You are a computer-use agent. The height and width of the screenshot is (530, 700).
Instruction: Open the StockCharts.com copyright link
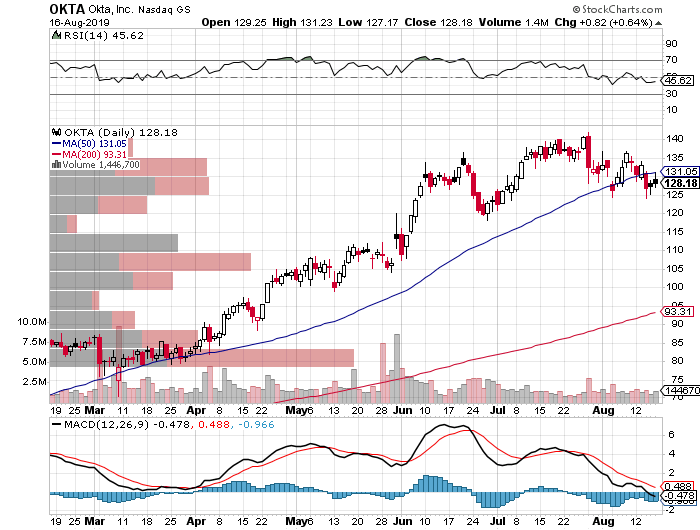617,9
